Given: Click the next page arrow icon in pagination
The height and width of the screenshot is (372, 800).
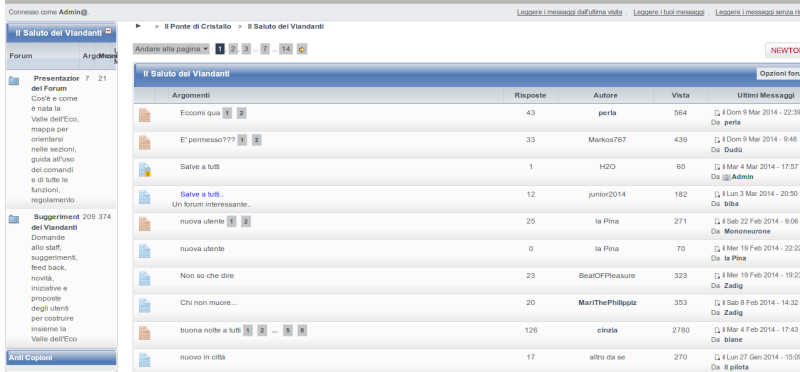Looking at the screenshot, I should (x=302, y=49).
